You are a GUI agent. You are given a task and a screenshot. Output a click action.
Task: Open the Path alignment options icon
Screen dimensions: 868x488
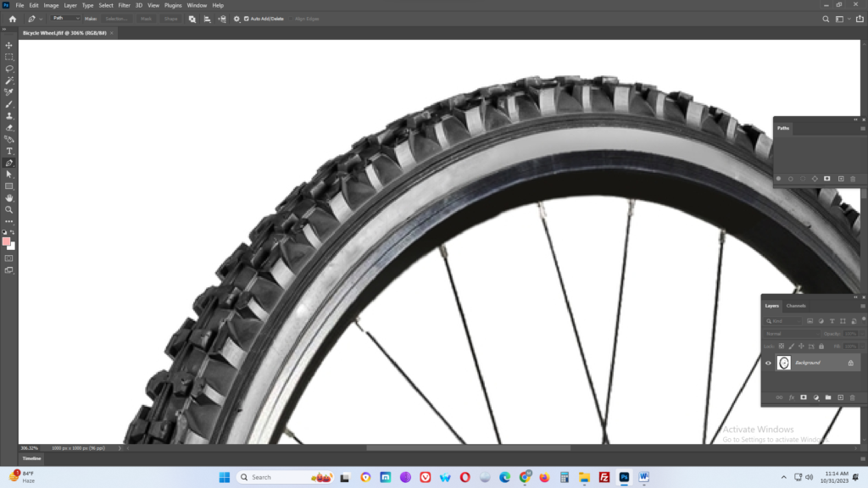(207, 19)
